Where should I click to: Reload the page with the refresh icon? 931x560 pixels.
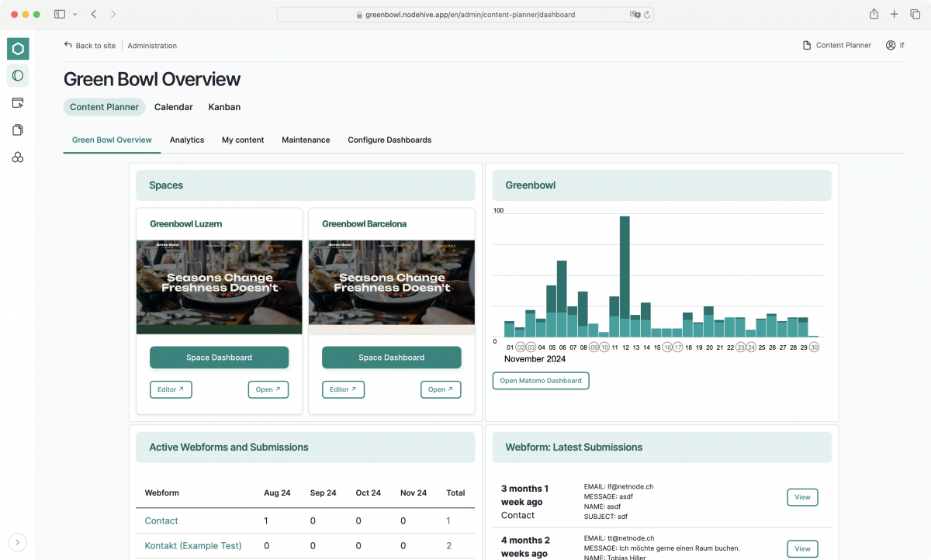point(647,15)
